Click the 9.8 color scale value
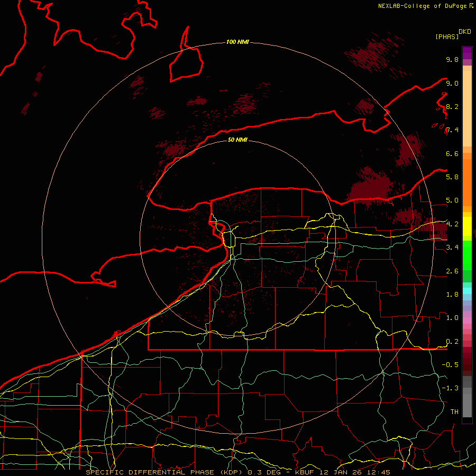Image resolution: width=476 pixels, height=476 pixels. [452, 59]
